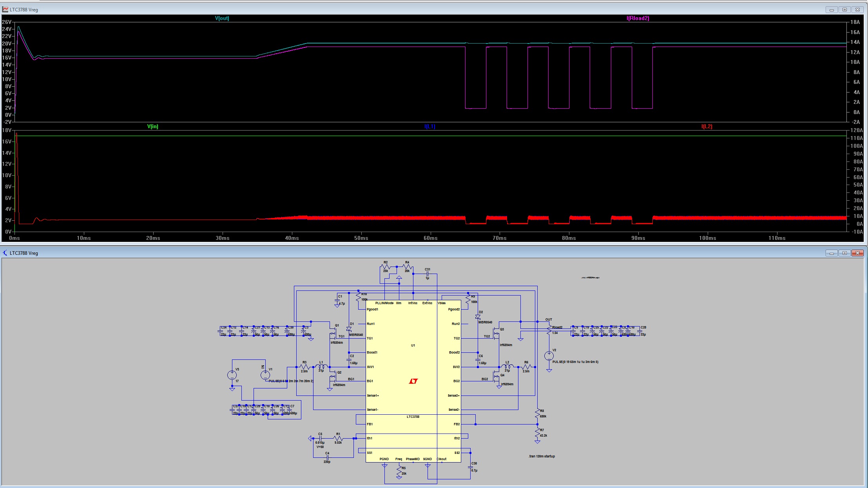Select inductor L2 21µ
This screenshot has width=868, height=488.
point(507,366)
